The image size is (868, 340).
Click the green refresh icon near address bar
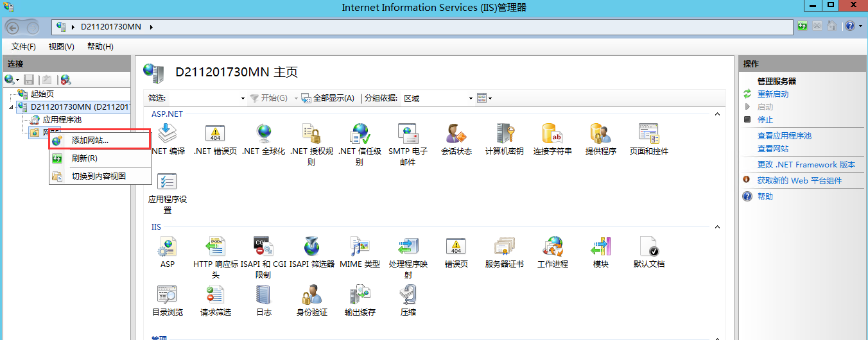click(803, 26)
